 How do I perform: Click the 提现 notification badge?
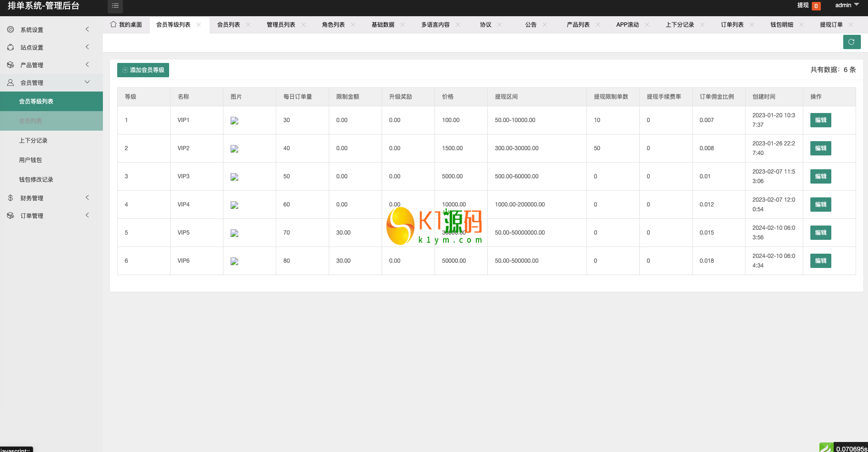point(816,6)
